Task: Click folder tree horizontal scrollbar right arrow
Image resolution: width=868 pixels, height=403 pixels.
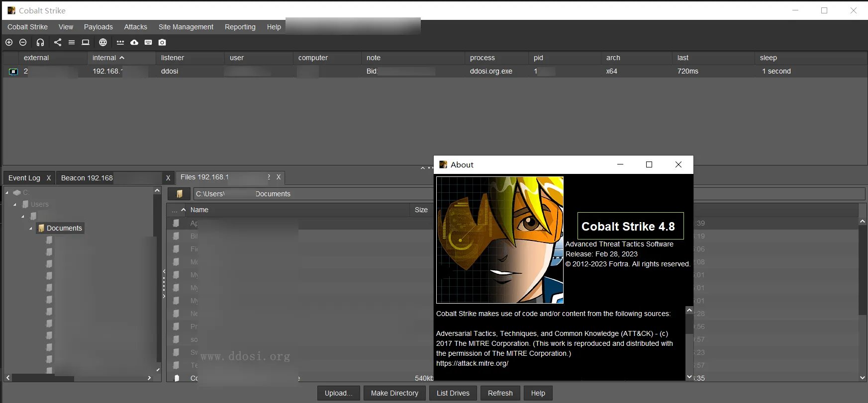Action: pyautogui.click(x=149, y=378)
